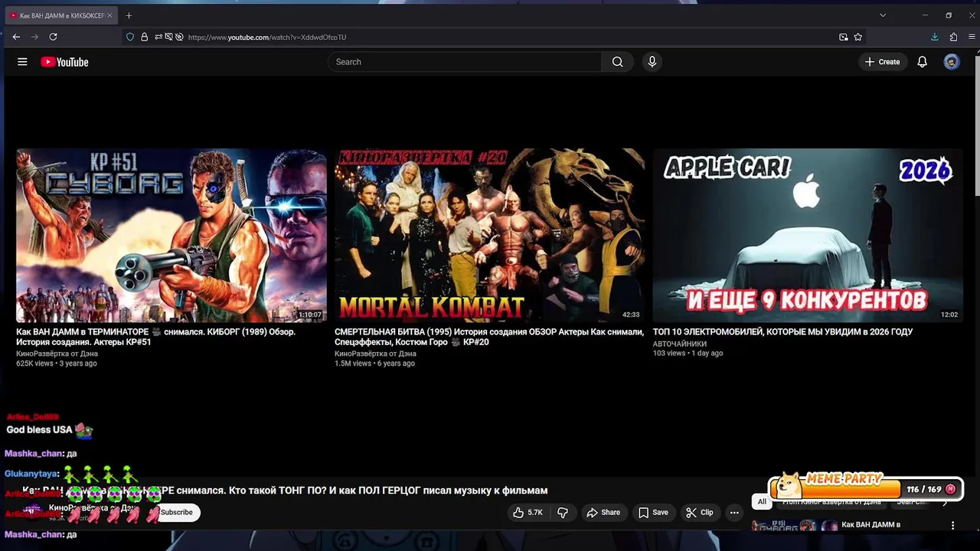Click the 1:10:07 duration badge

point(310,315)
